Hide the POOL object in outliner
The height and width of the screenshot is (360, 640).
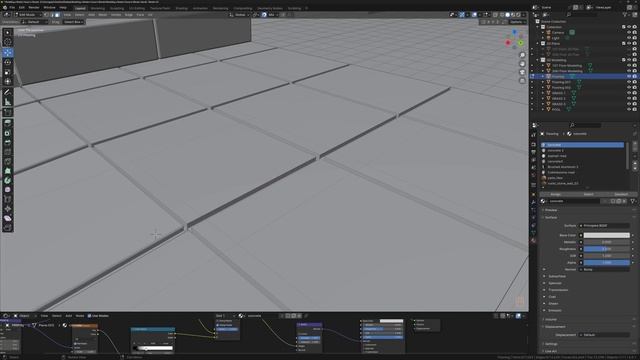(x=629, y=109)
